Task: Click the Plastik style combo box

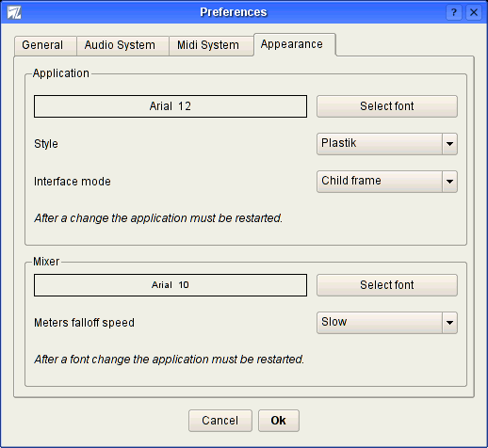Action: [x=387, y=144]
